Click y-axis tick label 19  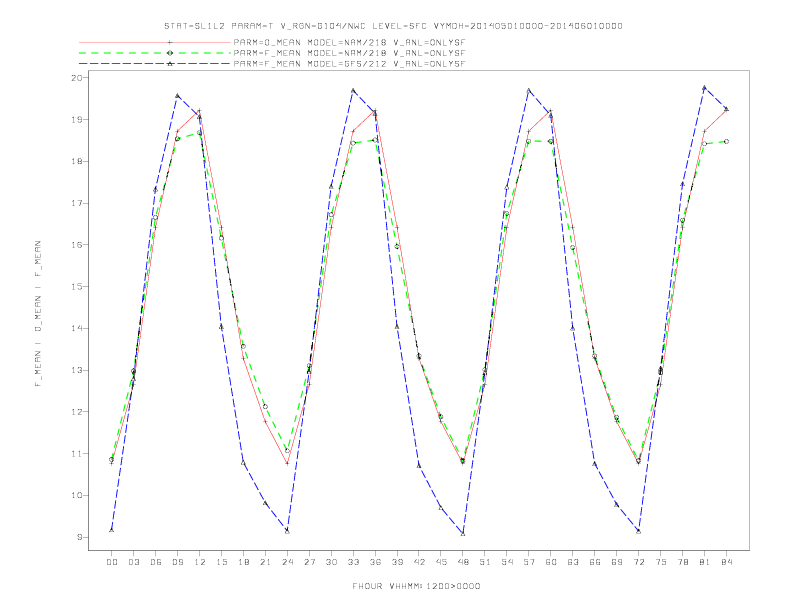[x=77, y=120]
